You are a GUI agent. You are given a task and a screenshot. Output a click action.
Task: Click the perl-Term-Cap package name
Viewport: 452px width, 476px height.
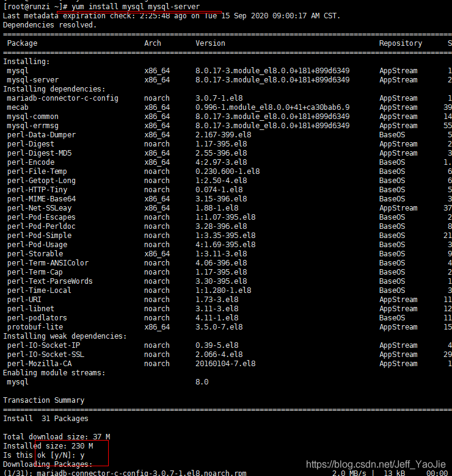tap(35, 272)
